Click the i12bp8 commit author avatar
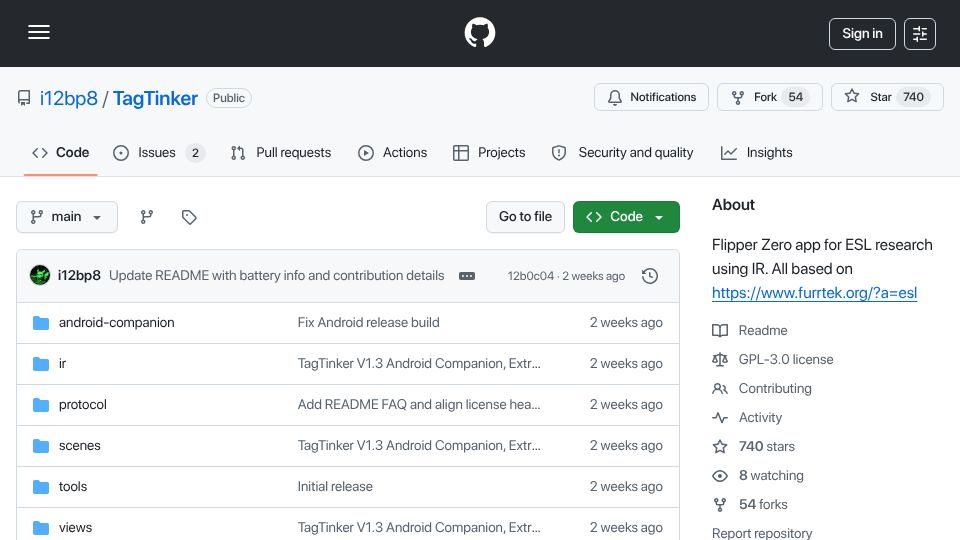This screenshot has height=540, width=960. point(40,276)
